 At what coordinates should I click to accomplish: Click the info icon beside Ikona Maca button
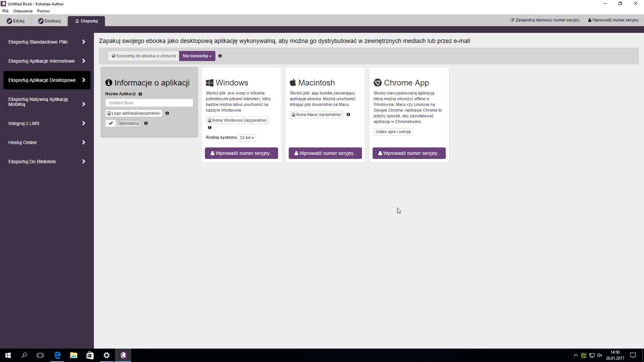(348, 115)
